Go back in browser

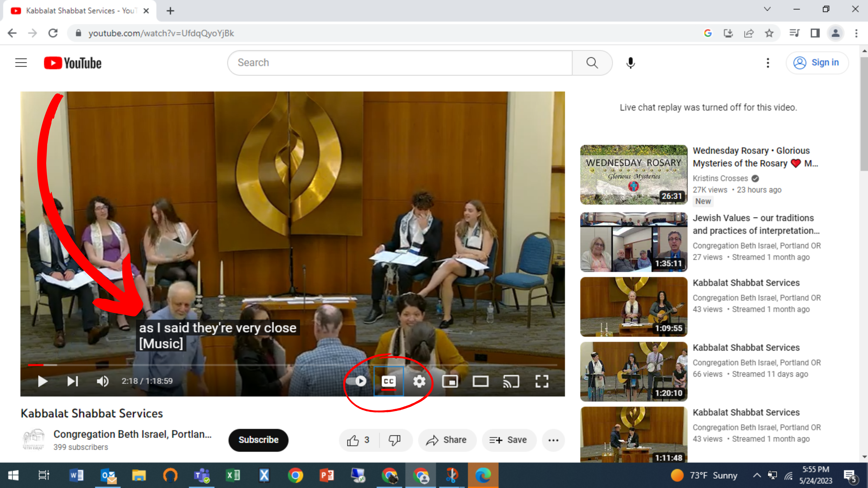[12, 33]
